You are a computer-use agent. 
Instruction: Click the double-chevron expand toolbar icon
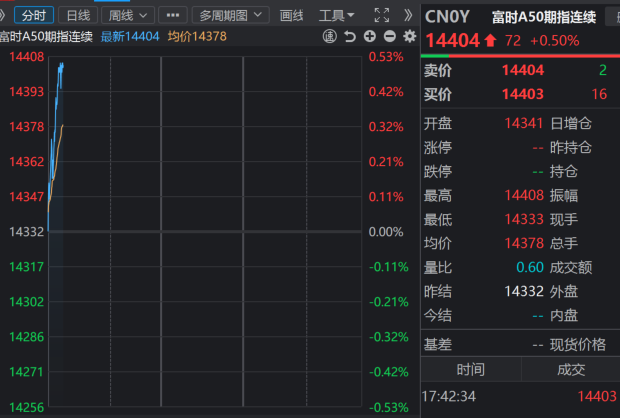(408, 15)
